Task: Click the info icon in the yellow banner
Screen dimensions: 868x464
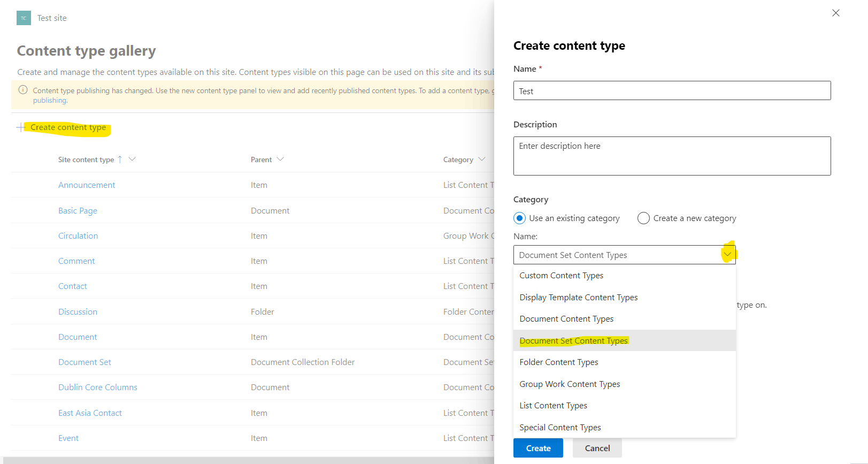Action: [x=23, y=90]
